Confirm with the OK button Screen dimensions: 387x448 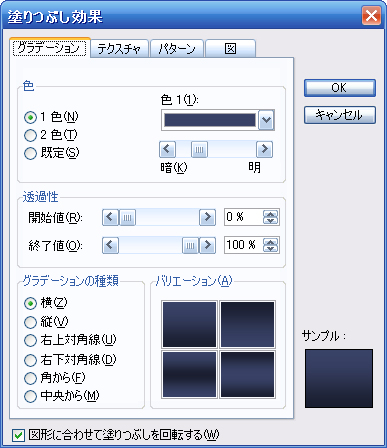340,88
